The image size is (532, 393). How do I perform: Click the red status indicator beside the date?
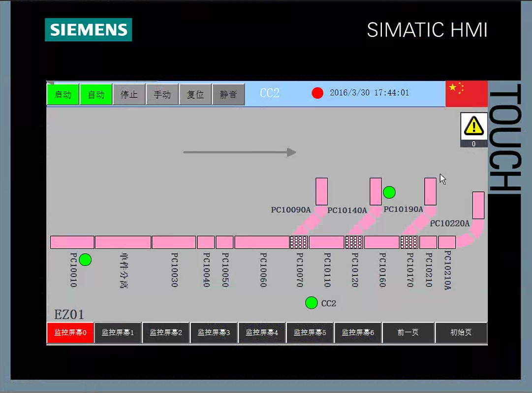[x=317, y=93]
